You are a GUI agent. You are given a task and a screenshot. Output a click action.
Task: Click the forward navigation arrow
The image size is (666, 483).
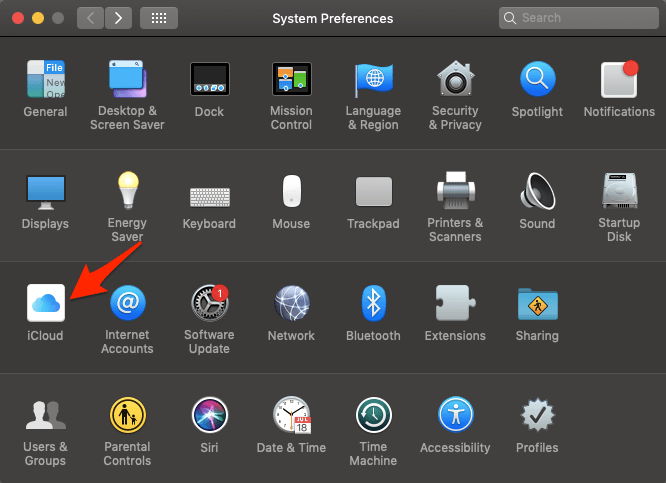coord(118,18)
